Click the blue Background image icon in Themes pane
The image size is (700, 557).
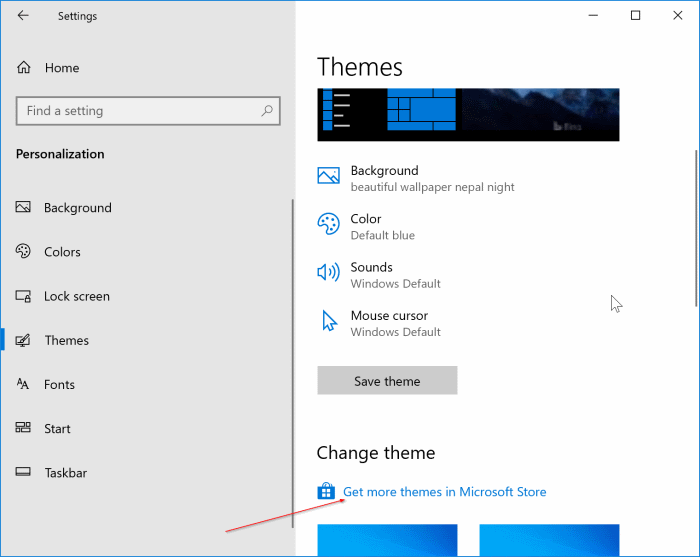pyautogui.click(x=329, y=175)
